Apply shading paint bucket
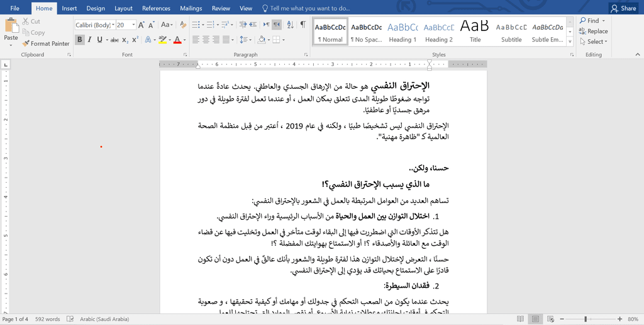 (x=261, y=40)
